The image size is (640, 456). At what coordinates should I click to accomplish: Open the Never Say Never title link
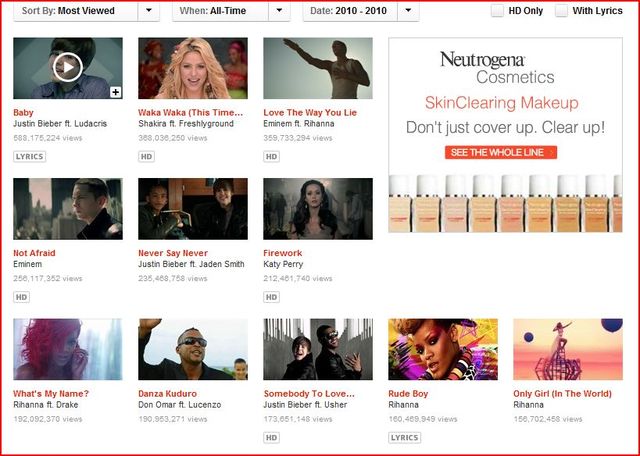pyautogui.click(x=173, y=253)
